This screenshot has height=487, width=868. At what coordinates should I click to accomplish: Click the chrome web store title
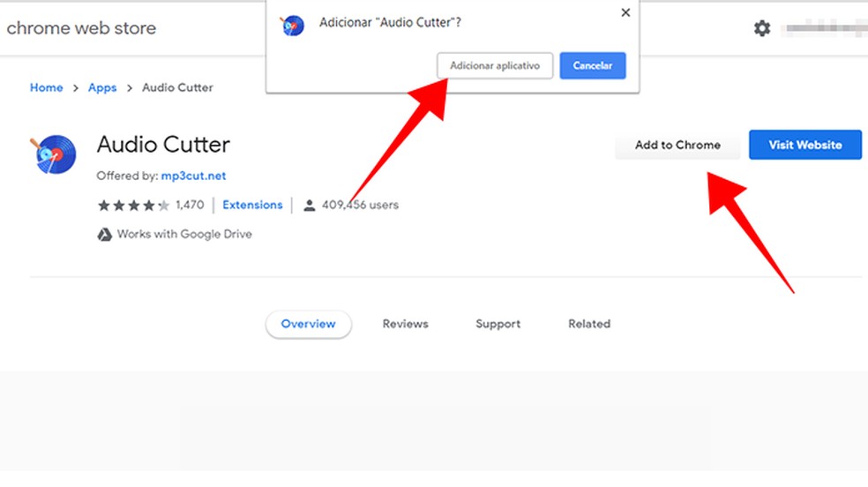click(81, 28)
